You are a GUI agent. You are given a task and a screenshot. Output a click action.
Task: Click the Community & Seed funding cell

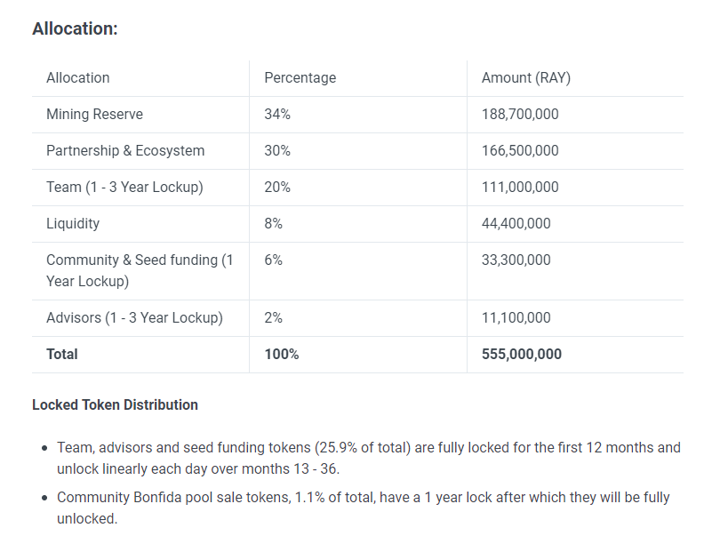pos(140,271)
